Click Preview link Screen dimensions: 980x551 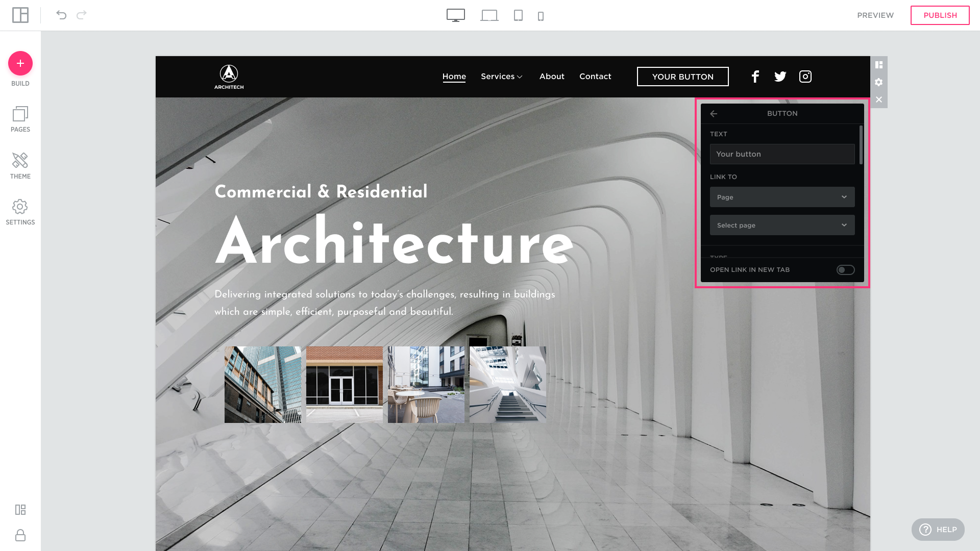[x=875, y=15]
